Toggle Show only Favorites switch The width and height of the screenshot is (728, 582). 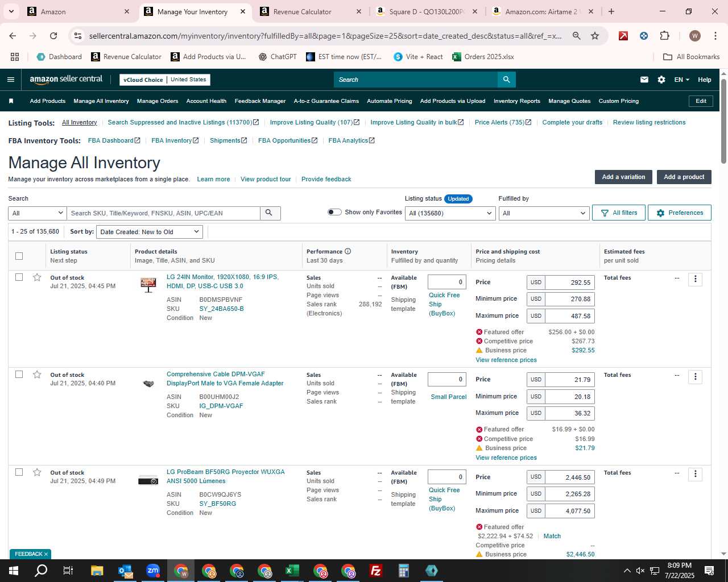334,212
